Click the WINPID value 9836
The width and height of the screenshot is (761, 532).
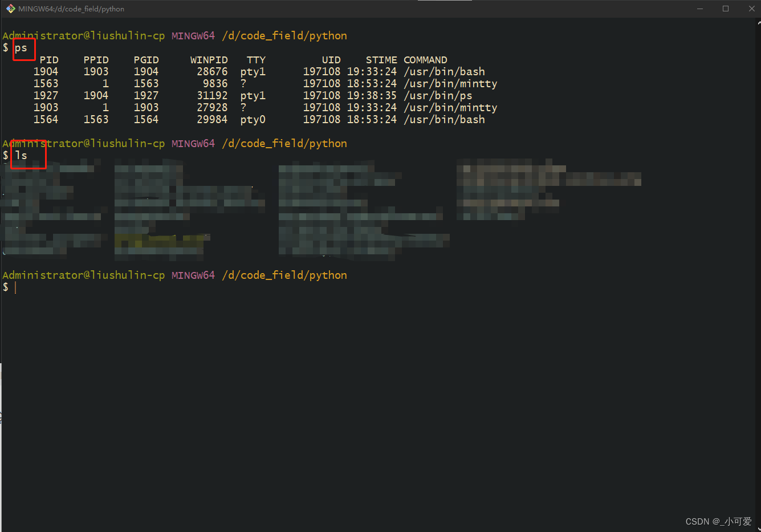coord(215,83)
